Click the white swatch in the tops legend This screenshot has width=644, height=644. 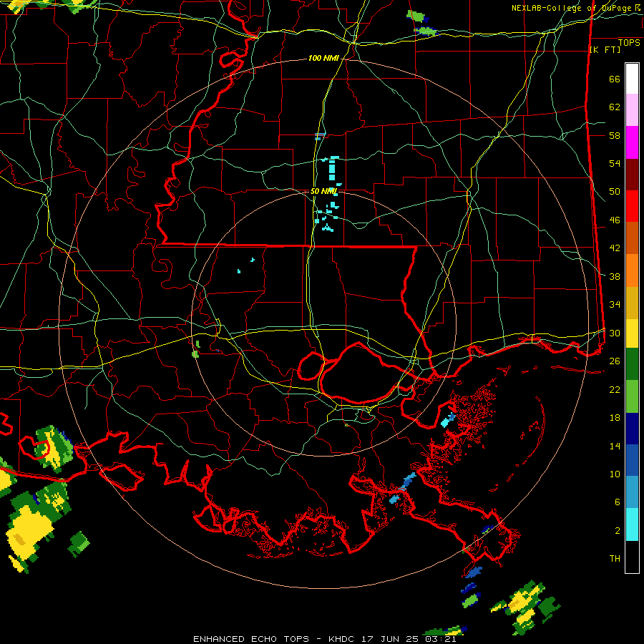point(632,79)
